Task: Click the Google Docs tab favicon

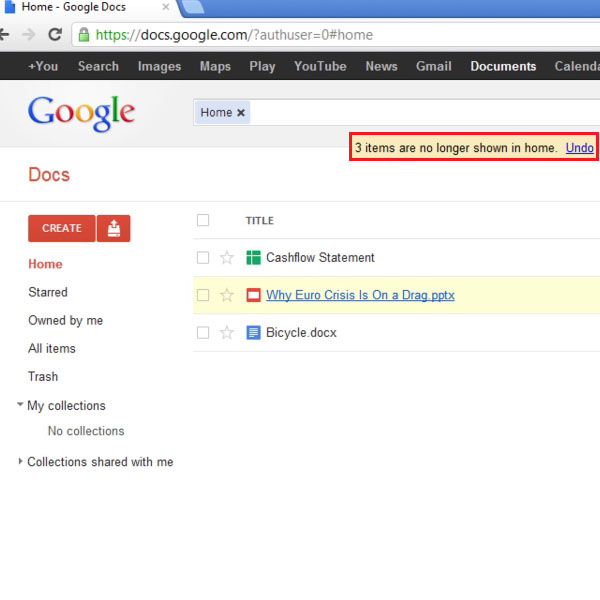Action: pos(10,7)
